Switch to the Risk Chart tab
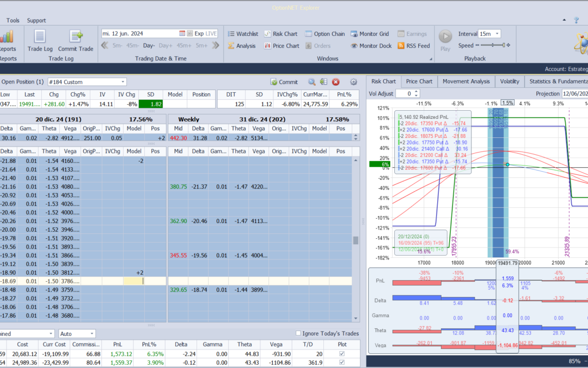 coord(383,81)
